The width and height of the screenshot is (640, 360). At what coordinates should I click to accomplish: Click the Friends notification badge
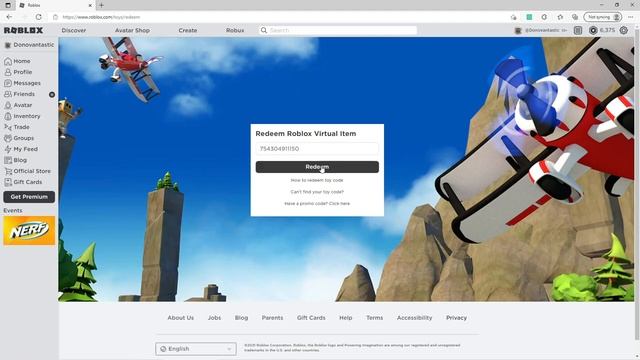[52, 95]
